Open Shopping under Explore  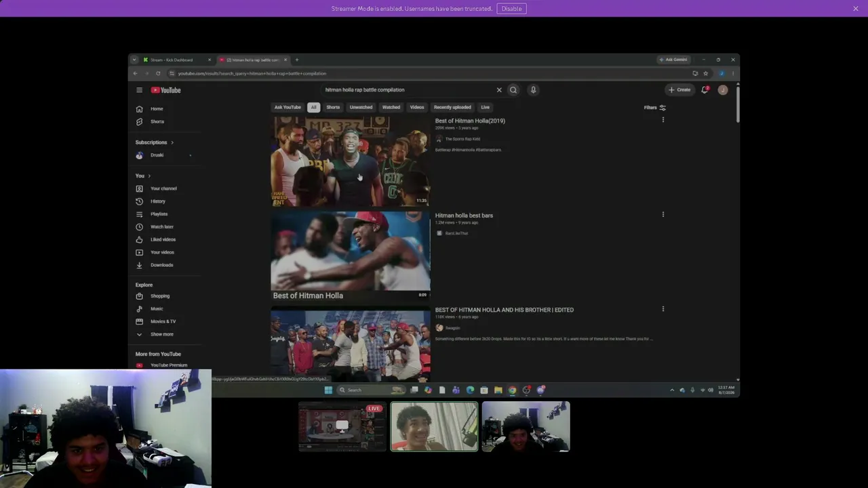coord(153,296)
